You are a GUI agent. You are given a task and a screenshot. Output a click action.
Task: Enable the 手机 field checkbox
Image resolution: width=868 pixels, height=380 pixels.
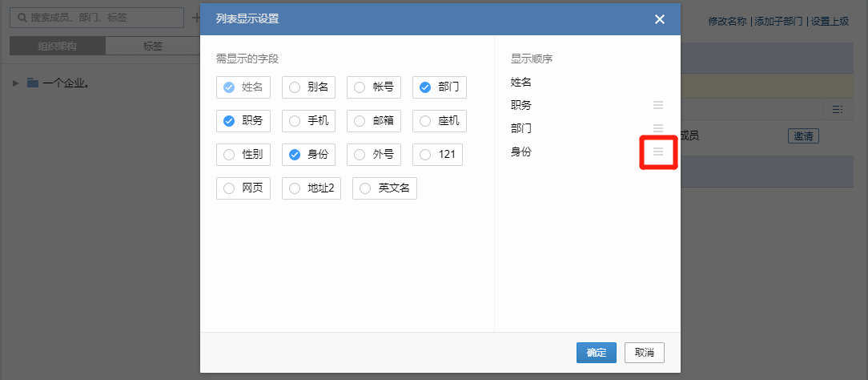point(295,121)
